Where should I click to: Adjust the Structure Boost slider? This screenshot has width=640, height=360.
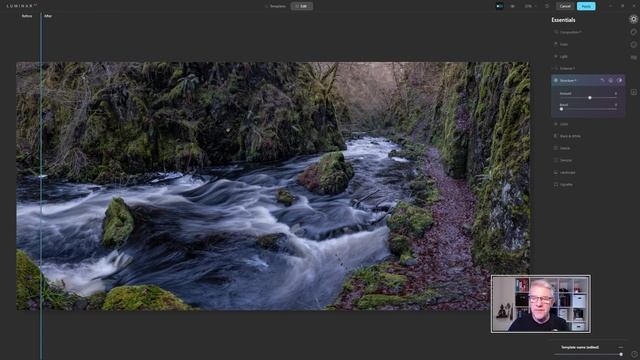click(x=562, y=109)
